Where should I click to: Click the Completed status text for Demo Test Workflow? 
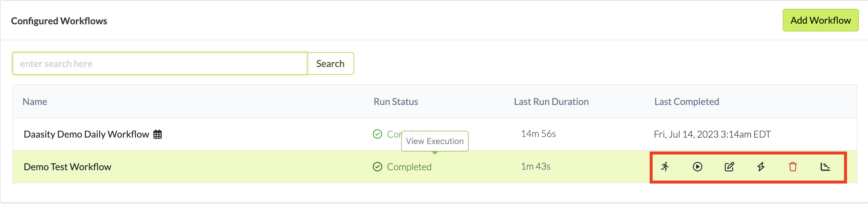(409, 167)
